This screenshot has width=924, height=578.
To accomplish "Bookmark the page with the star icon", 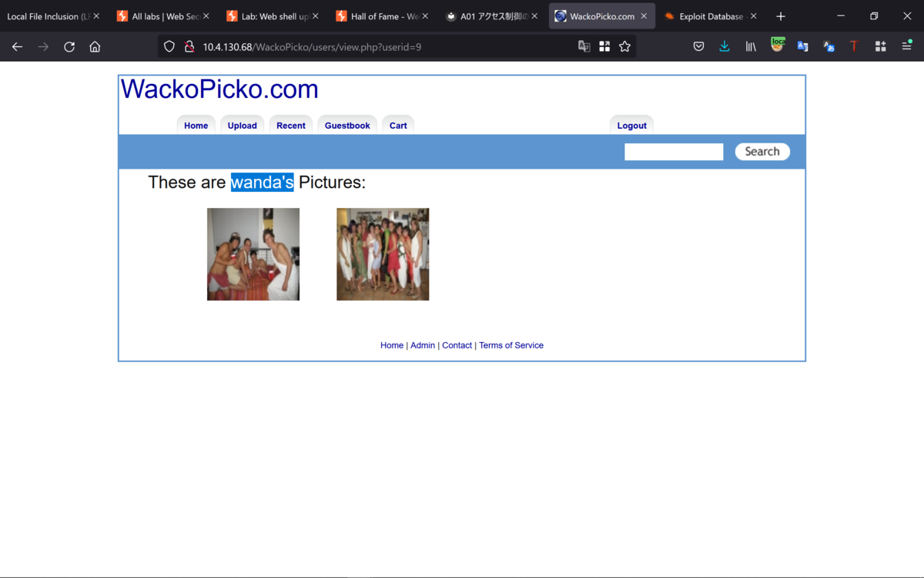I will point(624,46).
